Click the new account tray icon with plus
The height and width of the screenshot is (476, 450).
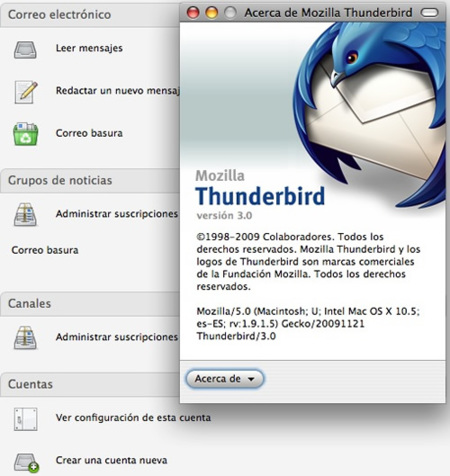tap(26, 462)
